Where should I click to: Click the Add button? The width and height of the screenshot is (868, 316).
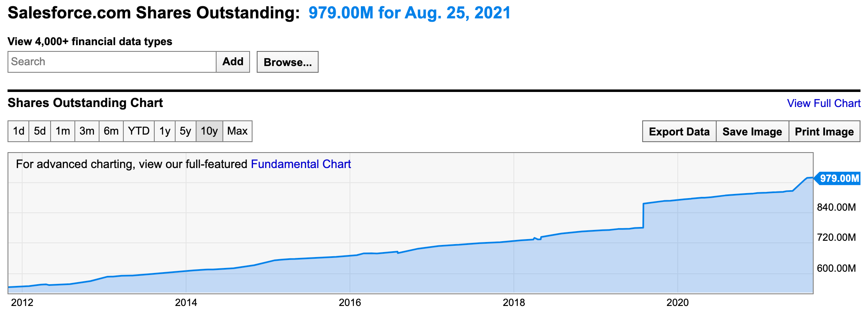(x=233, y=62)
